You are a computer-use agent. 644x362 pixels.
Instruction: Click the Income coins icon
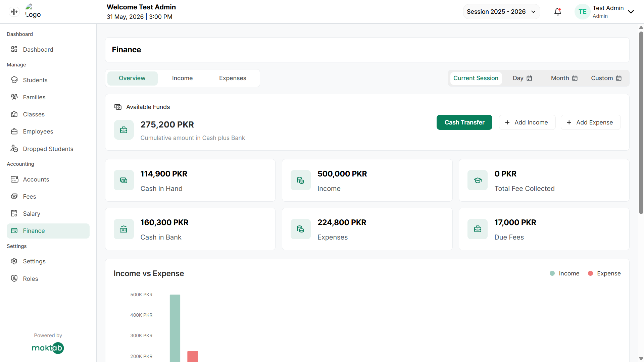(x=301, y=180)
